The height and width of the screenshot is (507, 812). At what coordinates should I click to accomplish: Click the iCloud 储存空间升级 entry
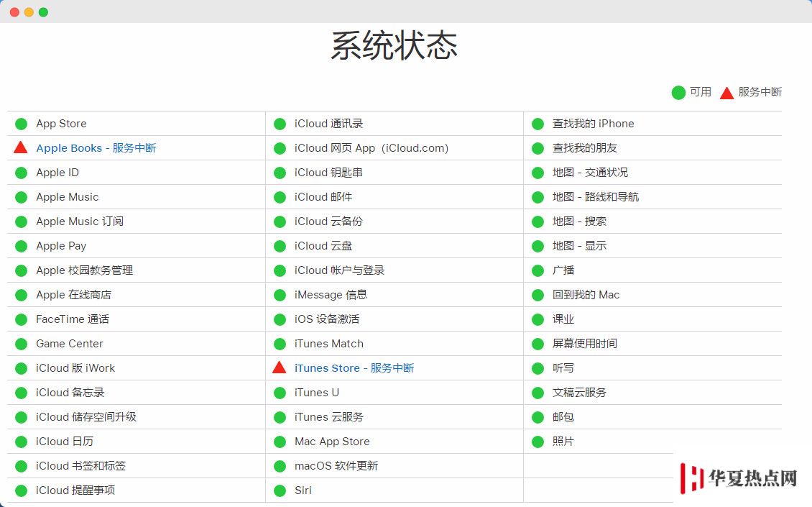[86, 417]
